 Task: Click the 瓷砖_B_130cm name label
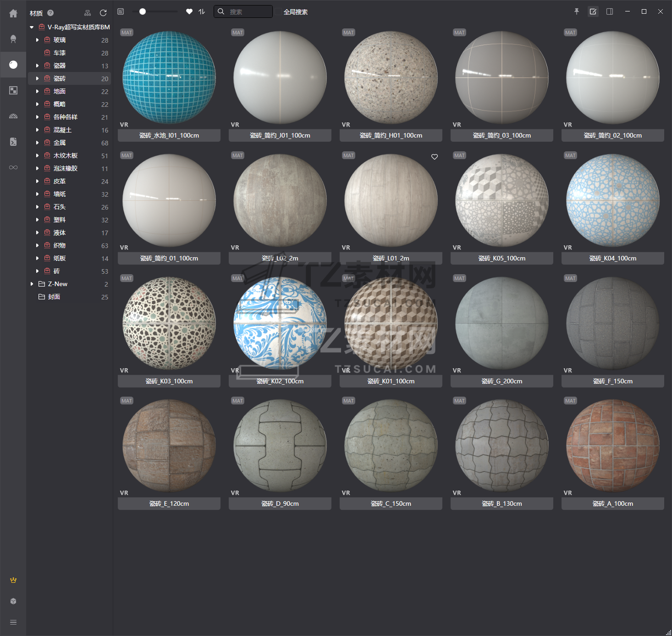(x=502, y=503)
